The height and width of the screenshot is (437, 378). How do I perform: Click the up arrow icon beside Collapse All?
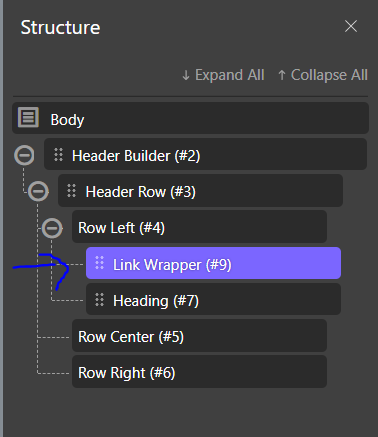click(282, 75)
